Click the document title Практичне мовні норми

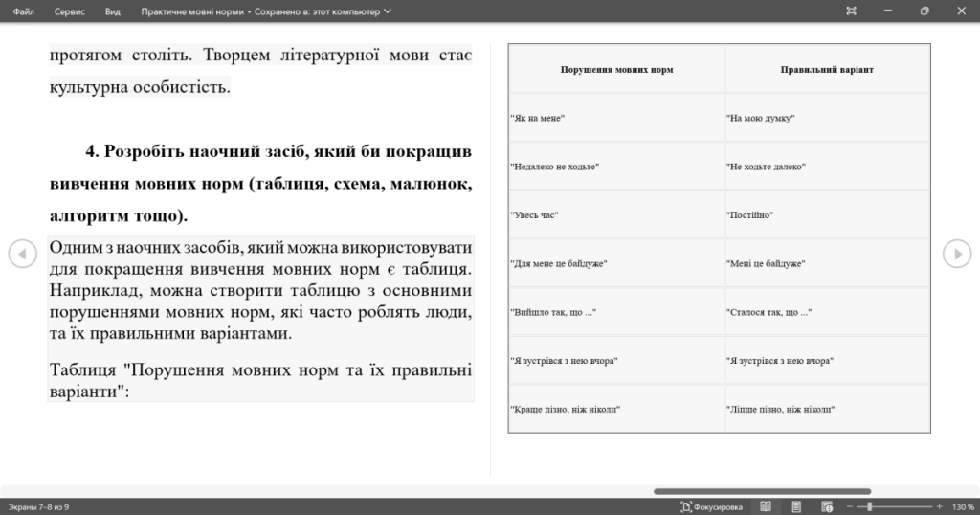pyautogui.click(x=191, y=11)
